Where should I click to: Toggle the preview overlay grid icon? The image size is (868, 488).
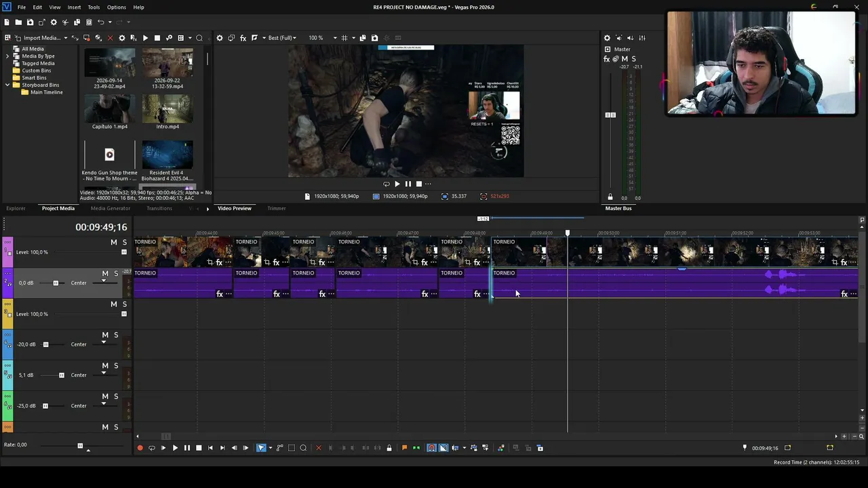point(344,38)
